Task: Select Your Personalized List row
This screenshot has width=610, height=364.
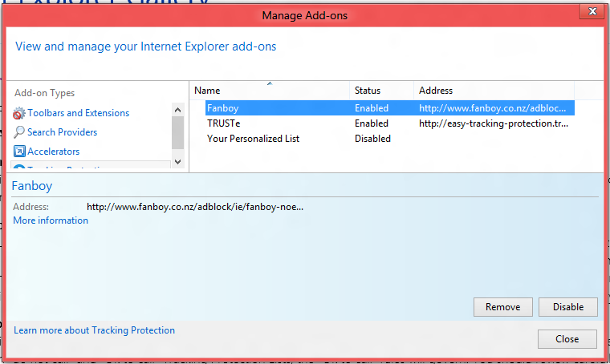Action: pyautogui.click(x=390, y=139)
